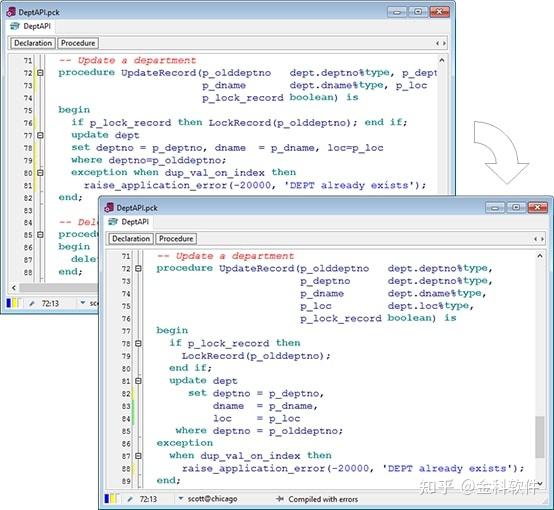Collapse fold at line 72 in front window

coord(138,269)
